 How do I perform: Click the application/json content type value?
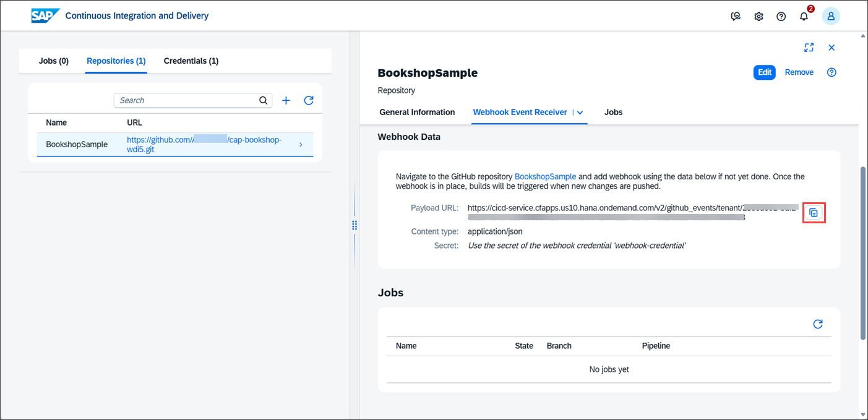[x=495, y=232]
